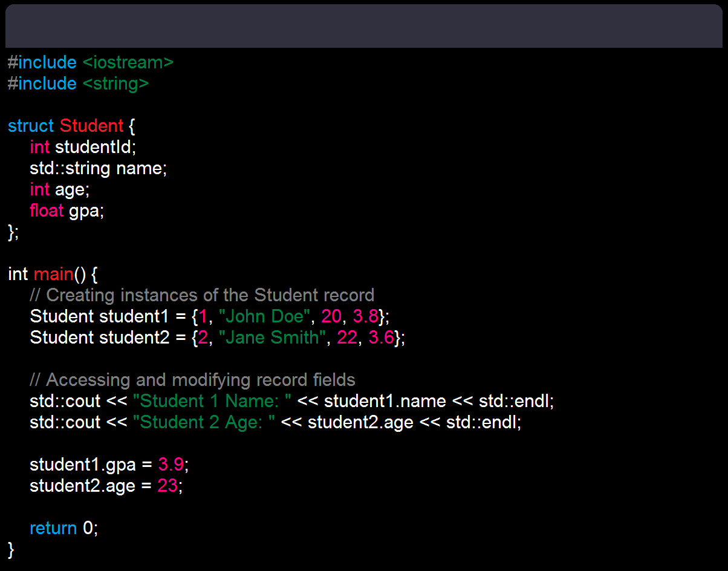
Task: Click the <iostream> header name
Action: click(x=128, y=62)
